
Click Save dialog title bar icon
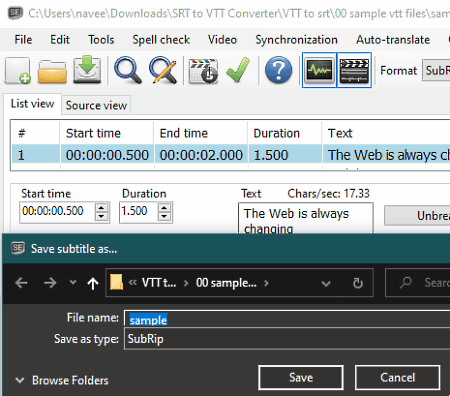pos(18,248)
